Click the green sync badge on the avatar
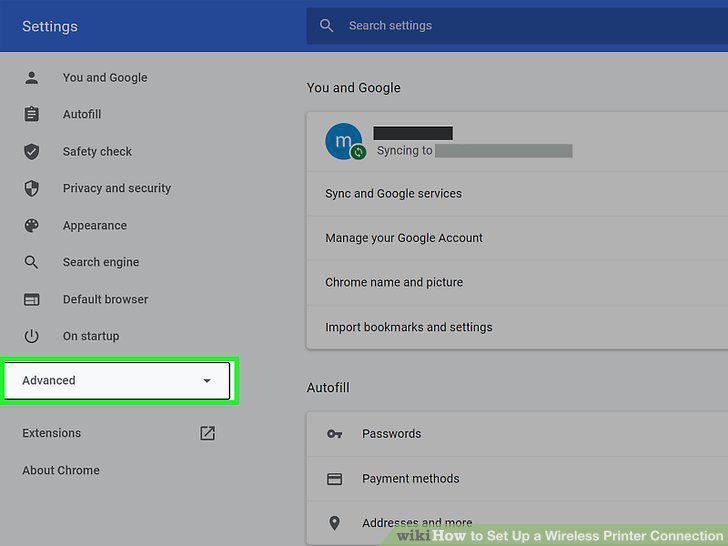Image resolution: width=728 pixels, height=546 pixels. pos(358,152)
